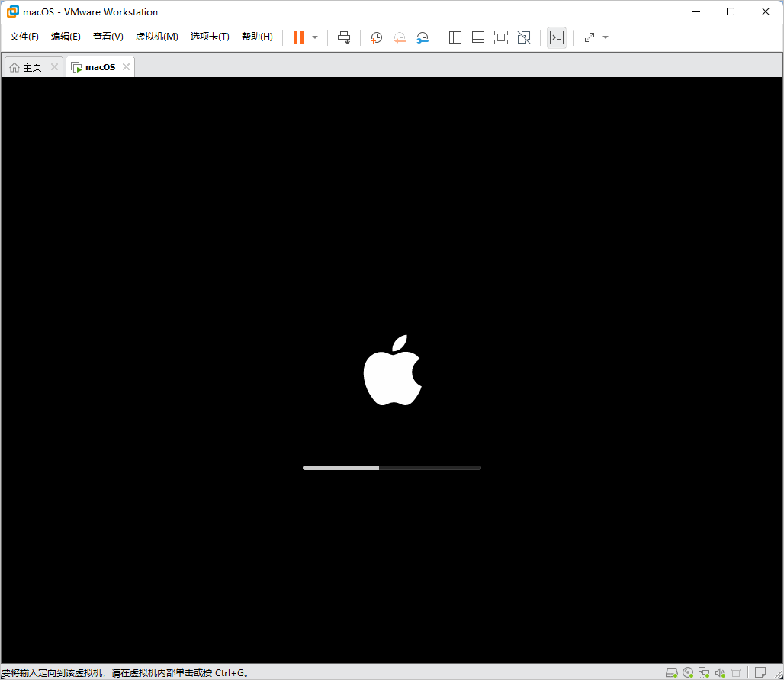Viewport: 784px width, 680px height.
Task: Pause the virtual machine with orange button
Action: tap(298, 37)
